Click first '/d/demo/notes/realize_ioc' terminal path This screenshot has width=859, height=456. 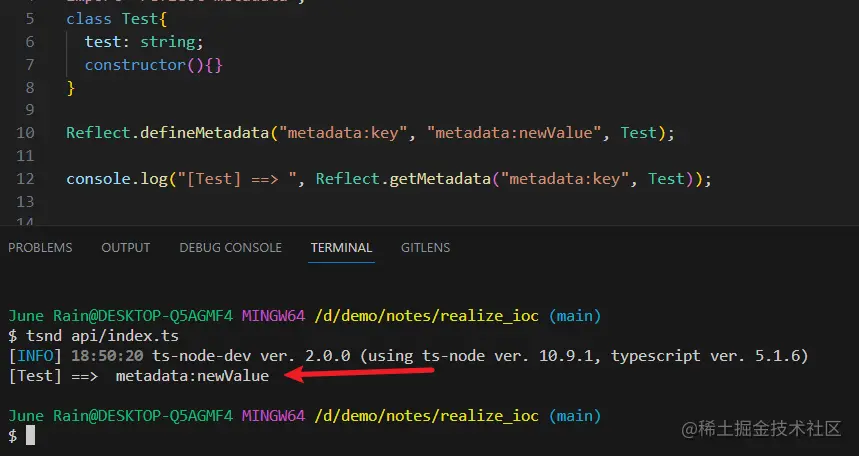(x=426, y=316)
